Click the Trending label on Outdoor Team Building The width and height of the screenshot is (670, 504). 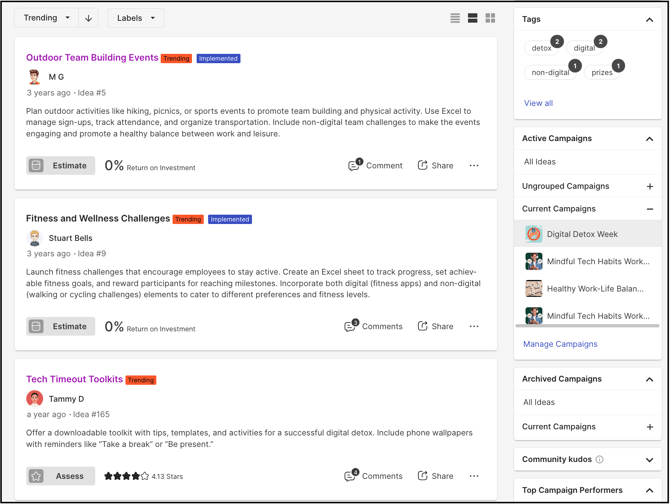(176, 59)
